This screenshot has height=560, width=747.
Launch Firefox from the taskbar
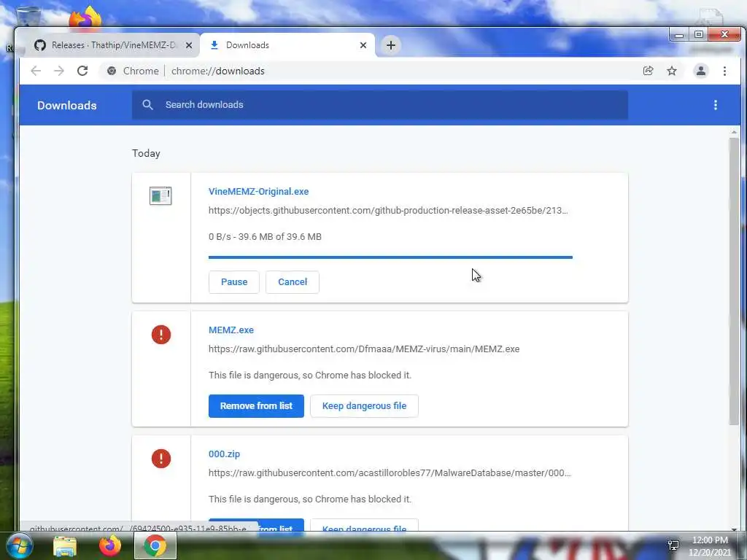[x=109, y=545]
